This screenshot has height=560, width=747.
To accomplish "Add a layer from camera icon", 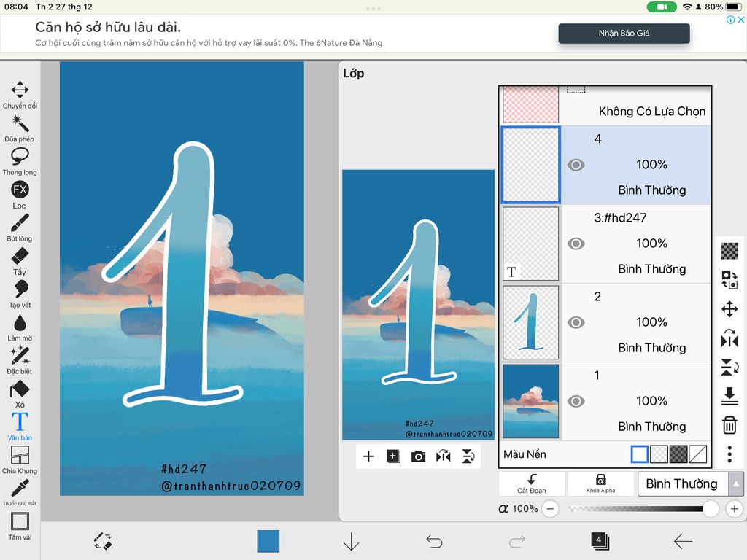I will tap(418, 456).
